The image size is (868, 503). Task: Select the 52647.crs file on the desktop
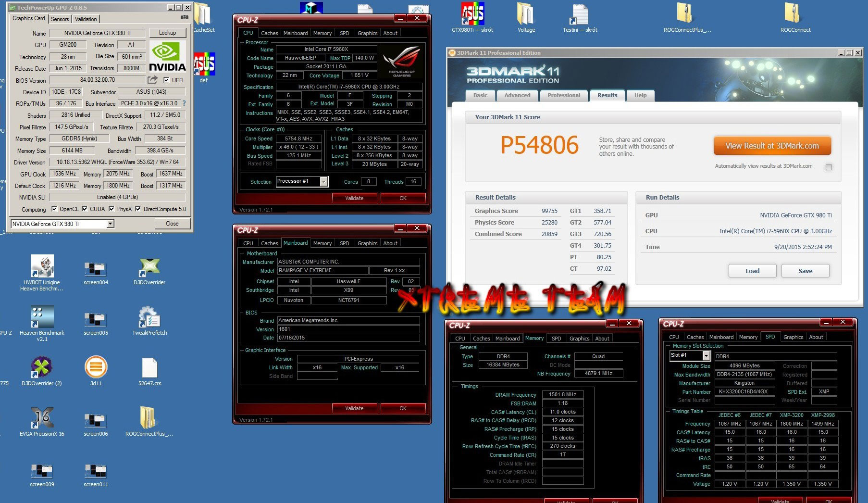[149, 371]
